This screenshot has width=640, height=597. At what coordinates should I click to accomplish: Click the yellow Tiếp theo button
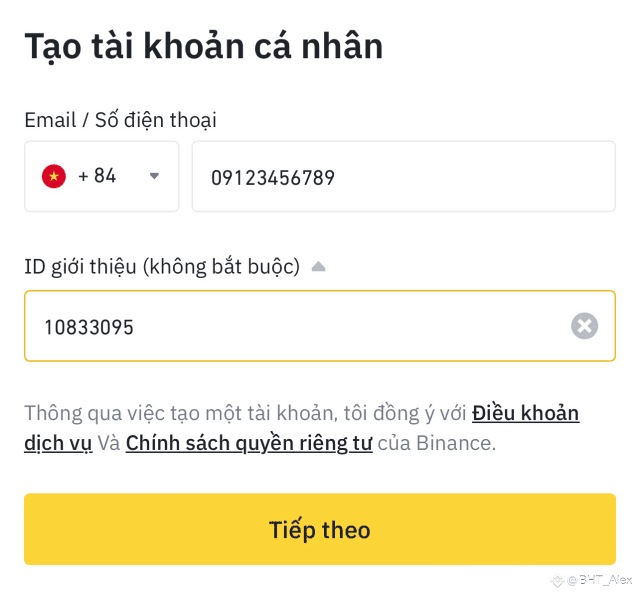pos(320,529)
